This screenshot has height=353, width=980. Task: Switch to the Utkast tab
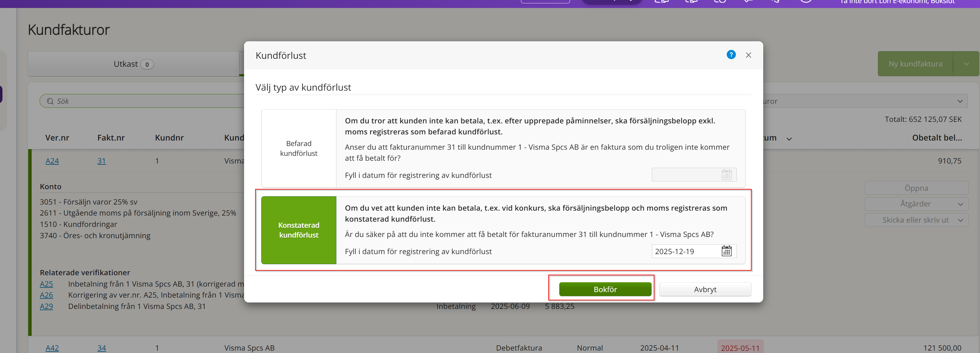pyautogui.click(x=133, y=64)
